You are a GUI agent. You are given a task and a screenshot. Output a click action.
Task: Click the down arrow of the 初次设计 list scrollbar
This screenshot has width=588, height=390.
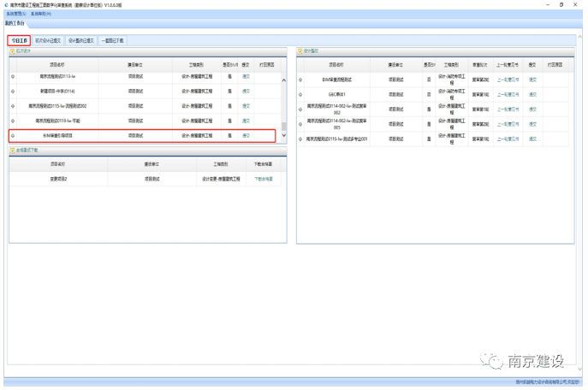tap(284, 136)
